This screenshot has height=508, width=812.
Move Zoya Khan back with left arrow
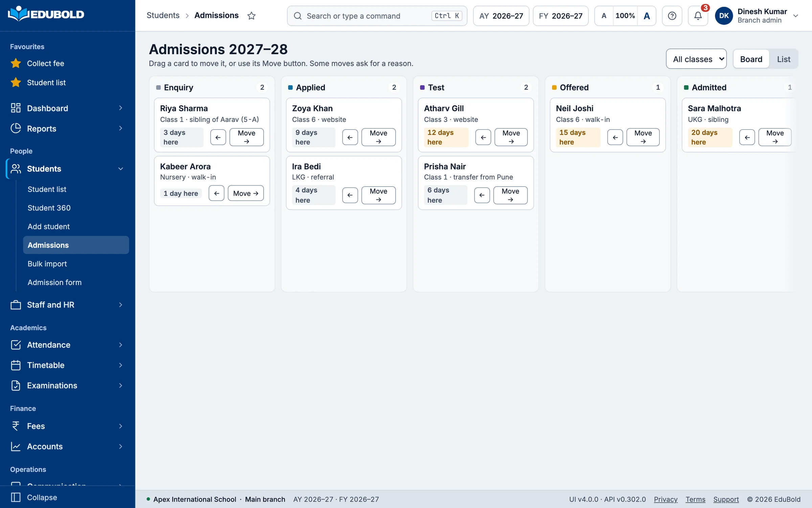(350, 137)
